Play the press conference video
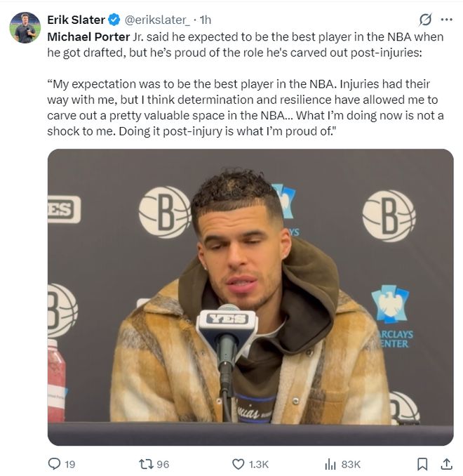The width and height of the screenshot is (463, 476). coord(250,296)
